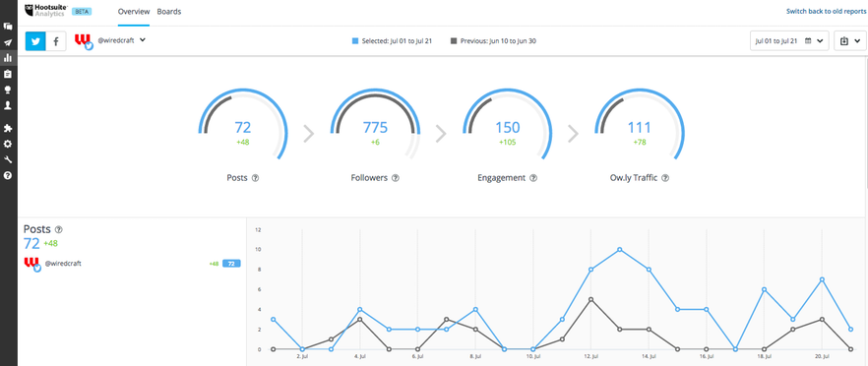Show help for Followers gauge label
Screen dimensions: 868x366
[x=396, y=178]
